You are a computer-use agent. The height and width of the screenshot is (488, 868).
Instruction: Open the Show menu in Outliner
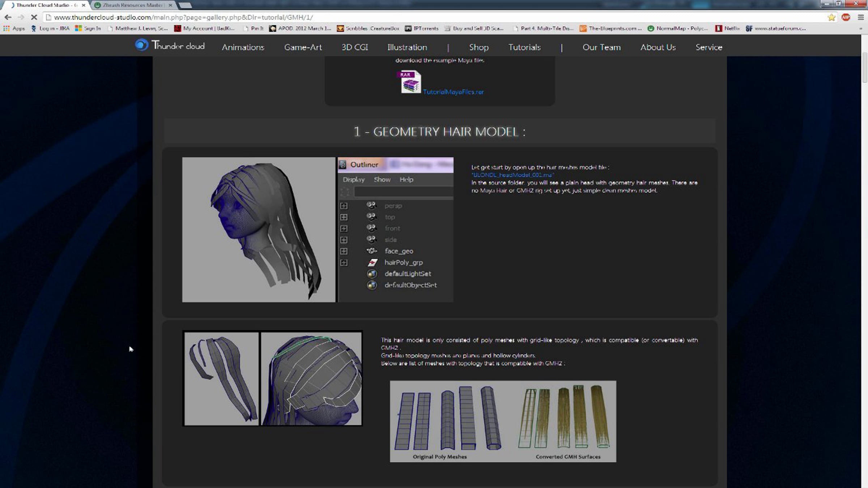[382, 179]
